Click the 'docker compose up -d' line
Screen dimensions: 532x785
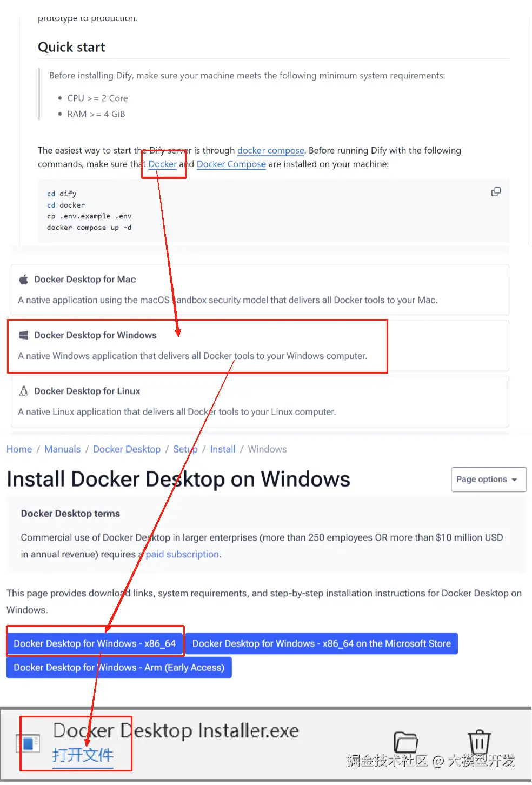point(89,228)
